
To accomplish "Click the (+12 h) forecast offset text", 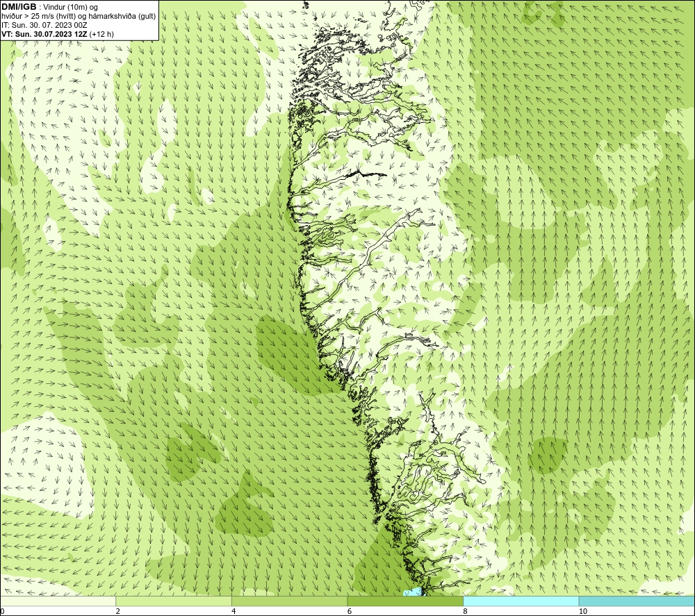I will [x=101, y=34].
